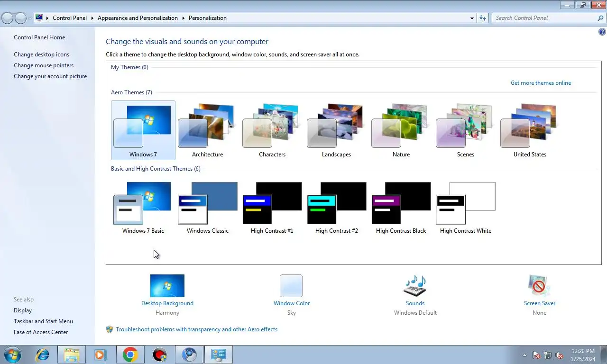Image resolution: width=607 pixels, height=364 pixels.
Task: Open address bar previous locations dropdown
Action: tap(472, 18)
